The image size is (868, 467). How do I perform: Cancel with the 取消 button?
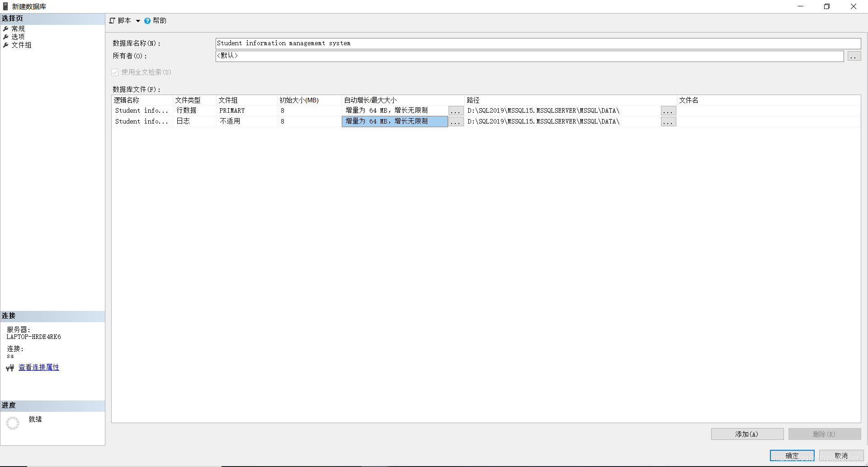(841, 456)
